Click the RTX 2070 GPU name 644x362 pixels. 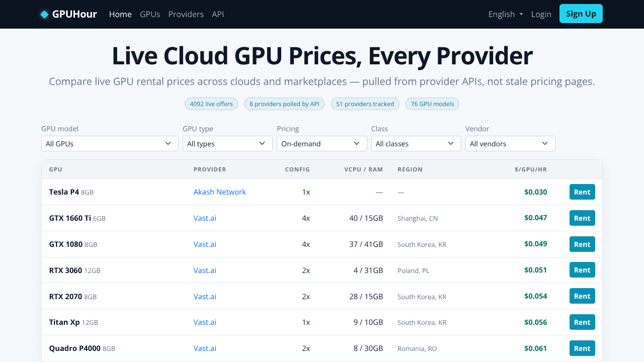point(65,297)
